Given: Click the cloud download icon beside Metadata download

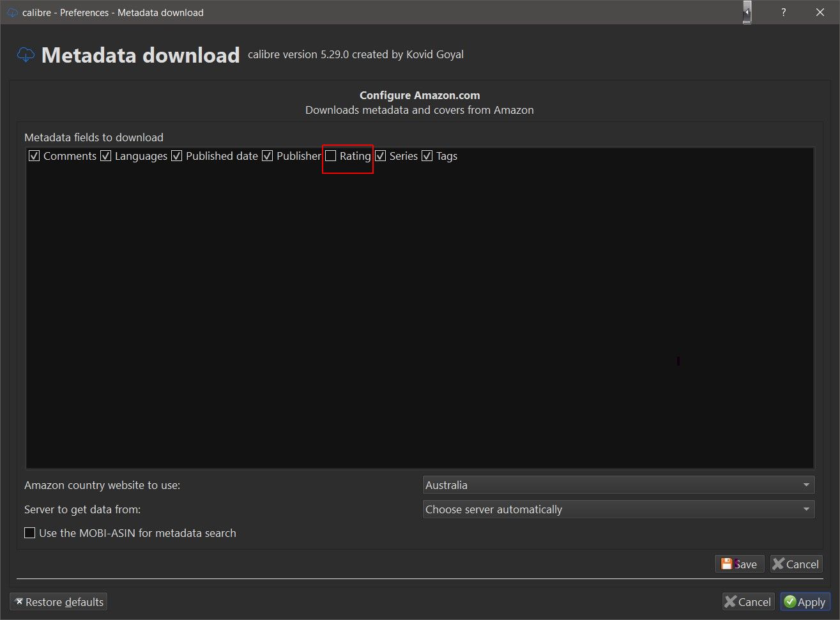Looking at the screenshot, I should pyautogui.click(x=26, y=55).
